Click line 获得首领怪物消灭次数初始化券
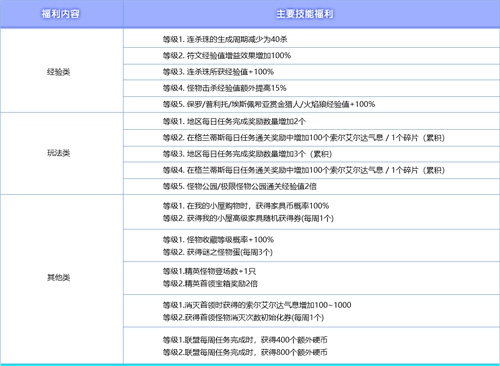 (x=243, y=318)
